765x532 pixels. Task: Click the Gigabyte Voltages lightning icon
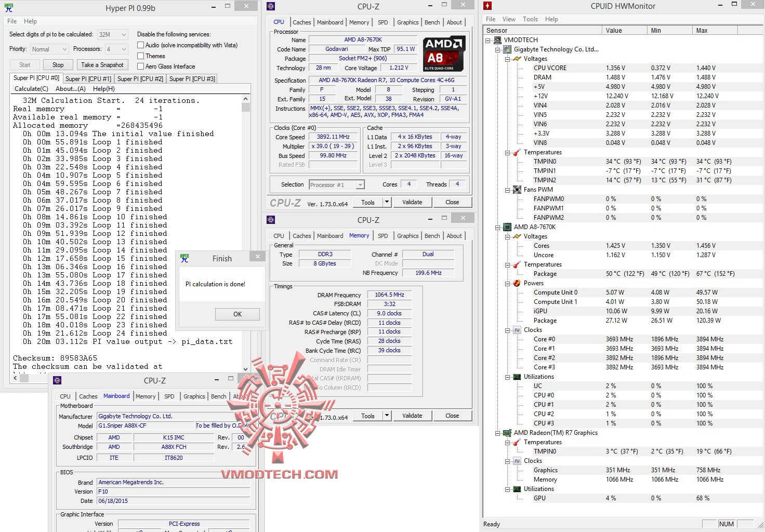point(517,59)
